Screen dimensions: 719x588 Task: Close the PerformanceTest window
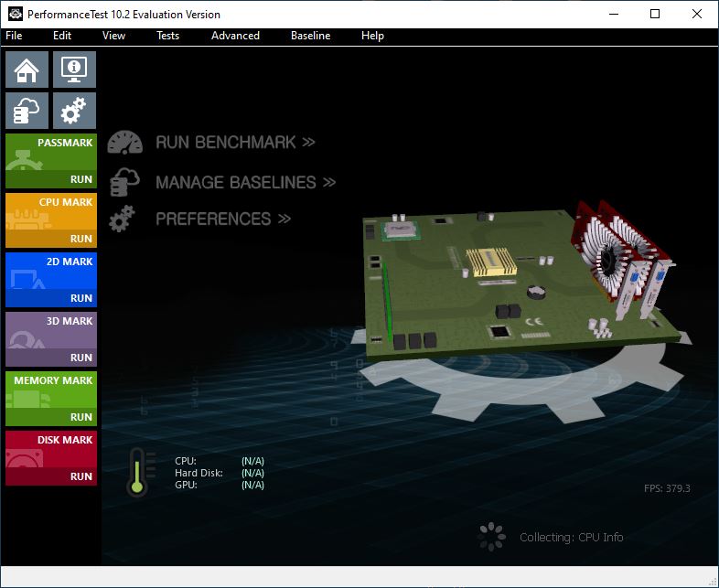click(696, 15)
